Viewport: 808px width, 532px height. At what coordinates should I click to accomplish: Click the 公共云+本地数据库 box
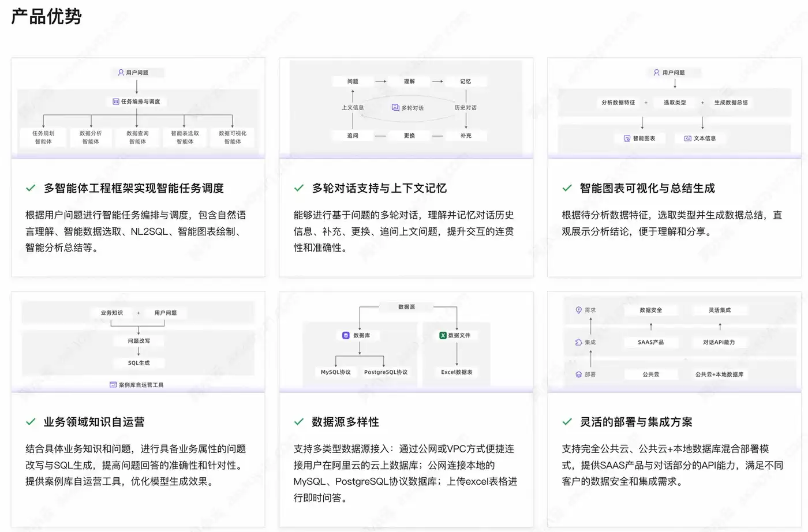720,374
